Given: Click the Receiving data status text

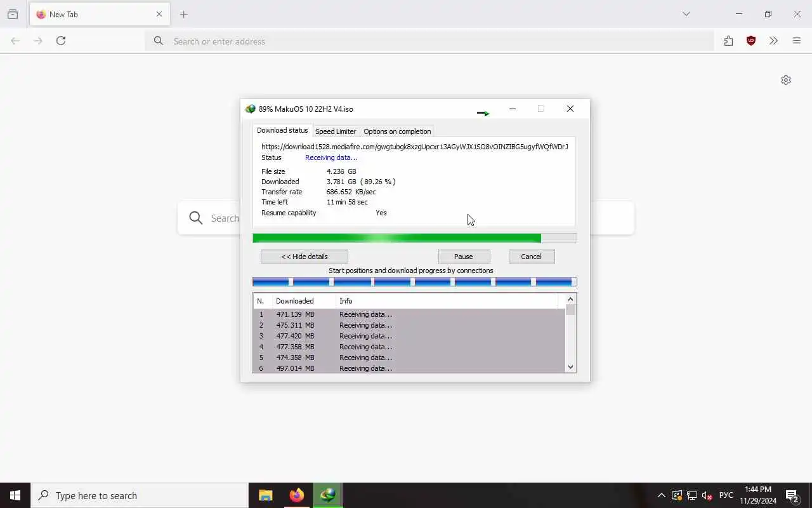Looking at the screenshot, I should 331,157.
